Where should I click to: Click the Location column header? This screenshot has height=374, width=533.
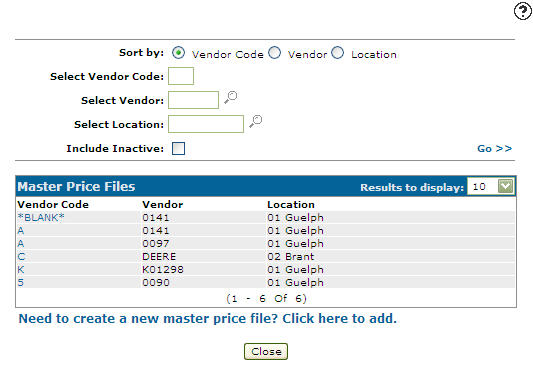(291, 204)
